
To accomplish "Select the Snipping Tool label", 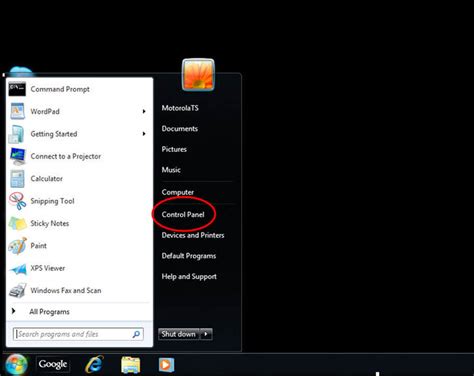I will click(x=52, y=201).
